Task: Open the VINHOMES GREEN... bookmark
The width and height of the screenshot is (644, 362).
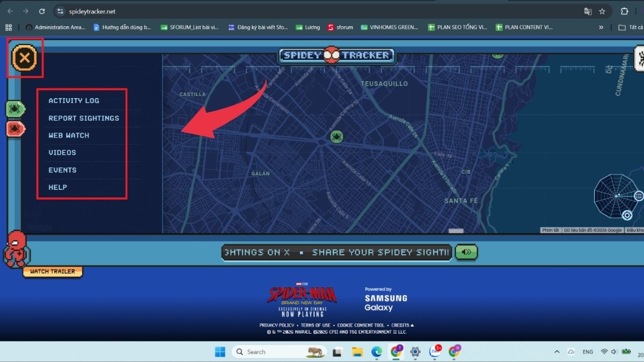Action: [x=390, y=27]
